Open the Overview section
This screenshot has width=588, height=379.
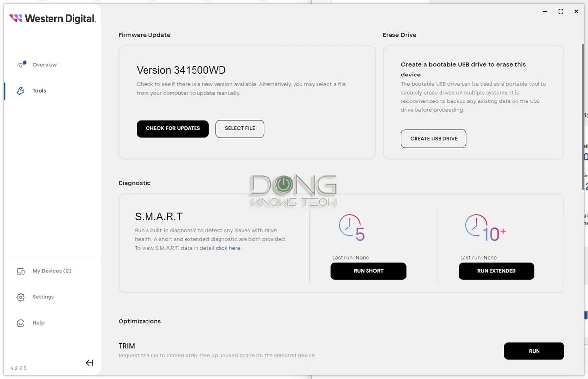pos(45,65)
